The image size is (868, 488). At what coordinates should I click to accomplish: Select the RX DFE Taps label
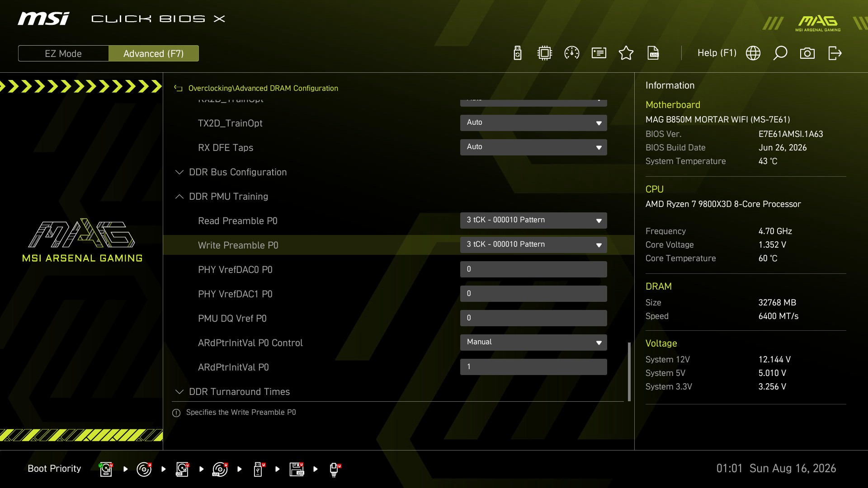tap(226, 148)
